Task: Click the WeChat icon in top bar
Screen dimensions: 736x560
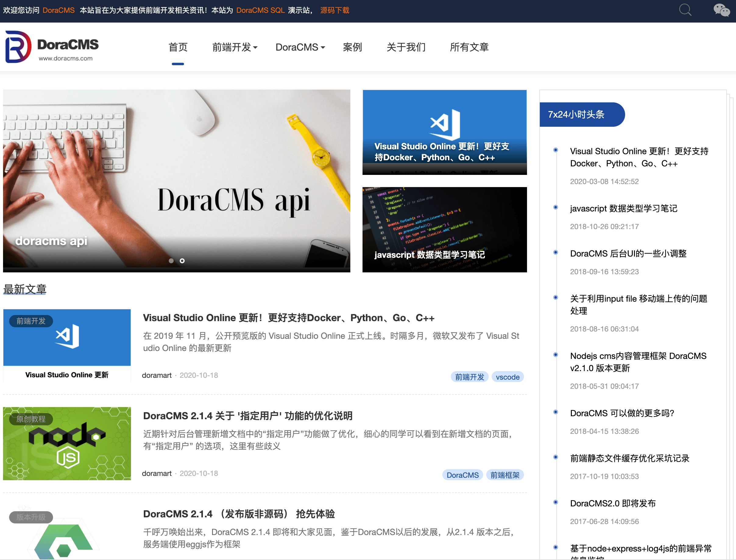Action: click(x=721, y=10)
